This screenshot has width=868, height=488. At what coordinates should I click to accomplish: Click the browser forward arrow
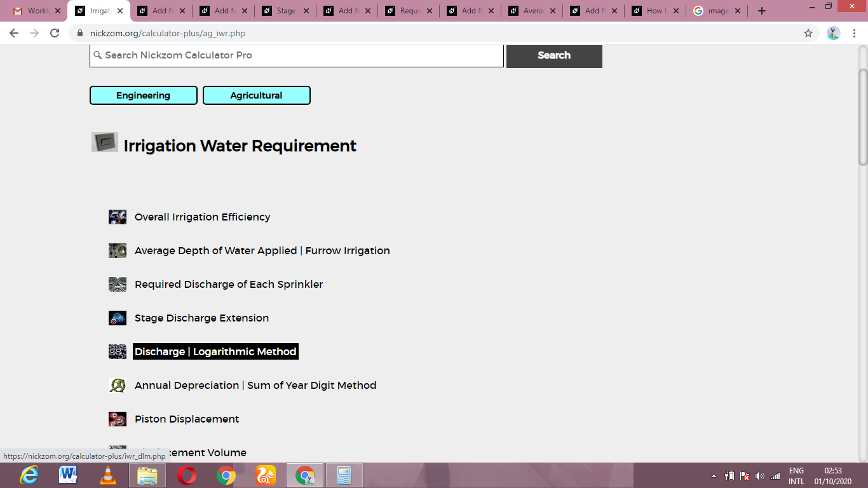coord(34,33)
